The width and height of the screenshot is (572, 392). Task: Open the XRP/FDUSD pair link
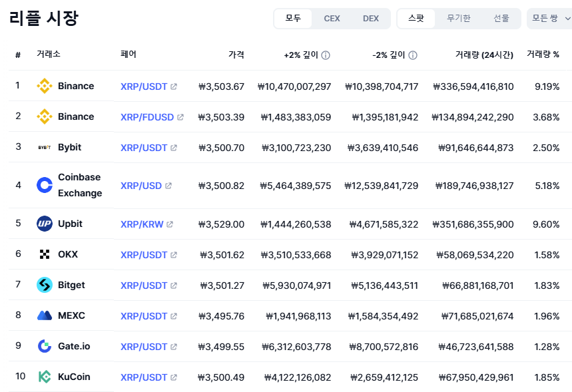[147, 117]
